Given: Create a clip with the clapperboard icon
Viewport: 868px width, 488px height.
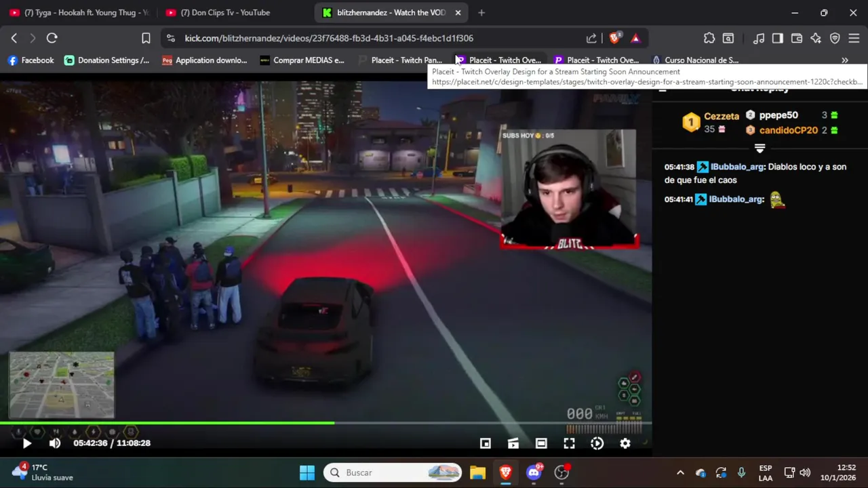Looking at the screenshot, I should point(513,443).
